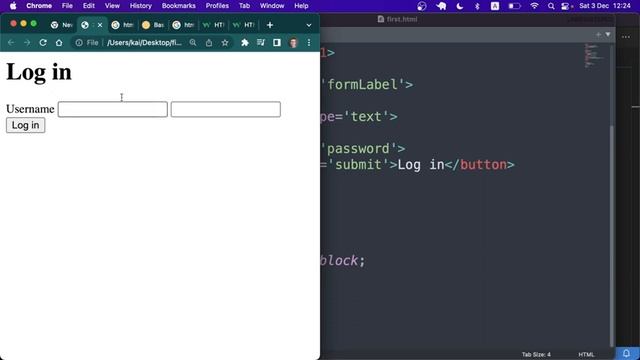The image size is (640, 360).
Task: Bookmark this page with the star
Action: [x=225, y=42]
